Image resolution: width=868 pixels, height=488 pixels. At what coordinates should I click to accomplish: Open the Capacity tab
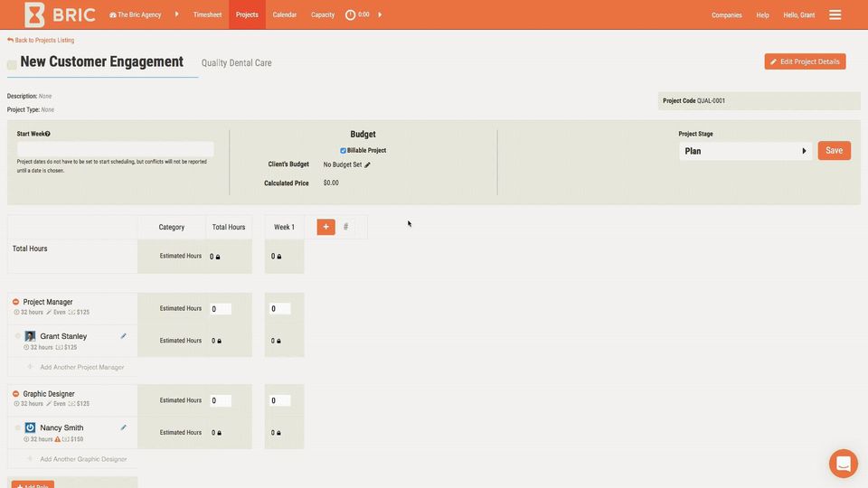coord(323,15)
